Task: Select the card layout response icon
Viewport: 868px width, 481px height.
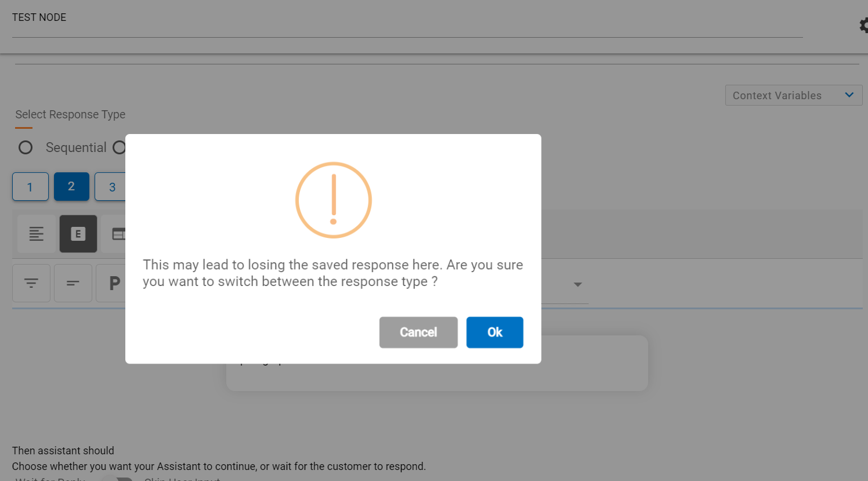Action: tap(120, 233)
